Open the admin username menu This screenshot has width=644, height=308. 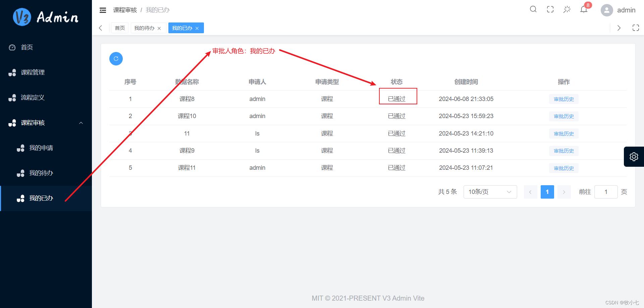coord(626,10)
